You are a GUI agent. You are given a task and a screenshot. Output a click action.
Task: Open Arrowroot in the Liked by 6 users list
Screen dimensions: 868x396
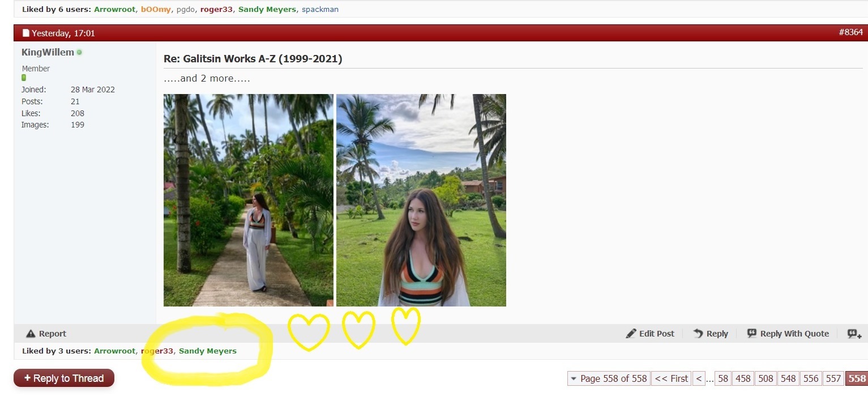tap(115, 10)
